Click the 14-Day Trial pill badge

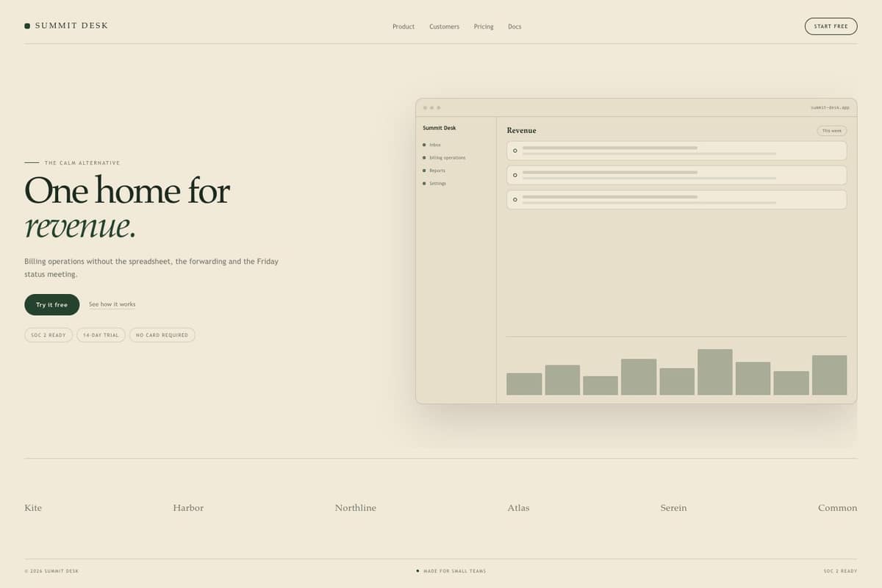coord(101,335)
